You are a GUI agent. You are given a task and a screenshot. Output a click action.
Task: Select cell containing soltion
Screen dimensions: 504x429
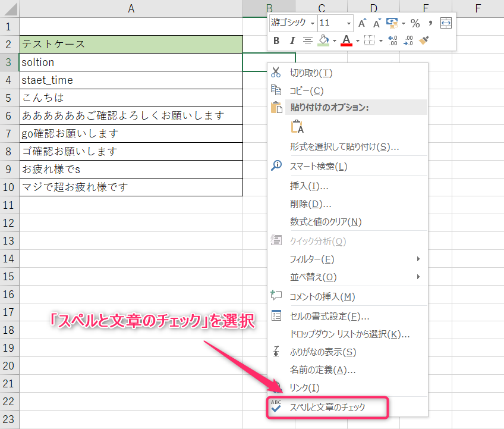(x=131, y=62)
